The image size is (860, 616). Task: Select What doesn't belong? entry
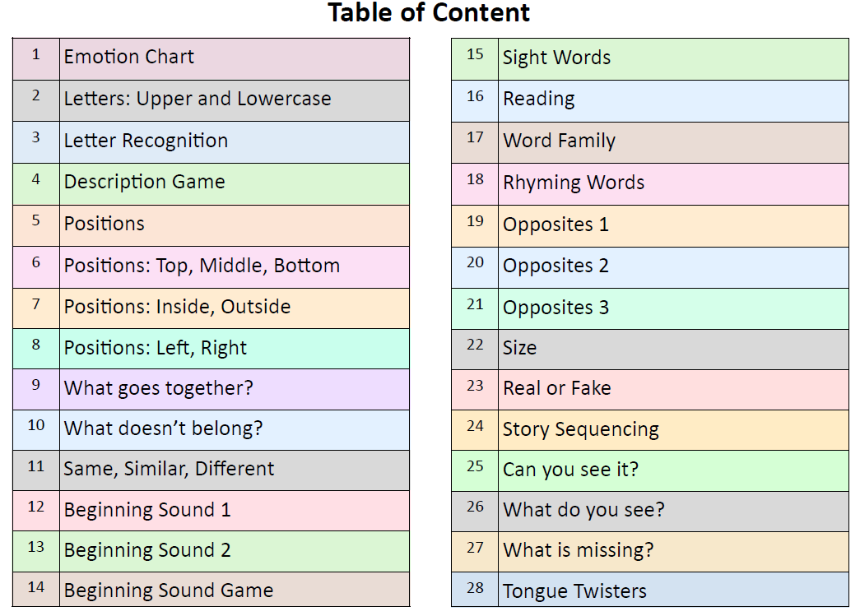162,428
